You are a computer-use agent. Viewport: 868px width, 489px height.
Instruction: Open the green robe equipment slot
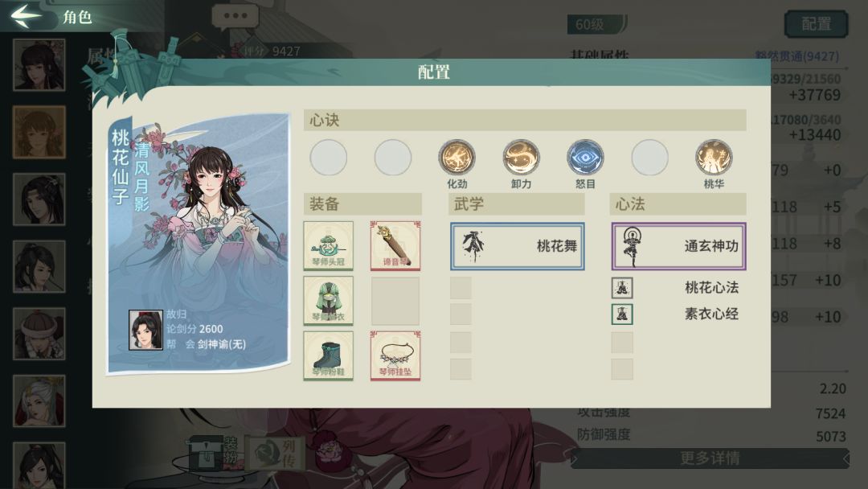point(328,301)
